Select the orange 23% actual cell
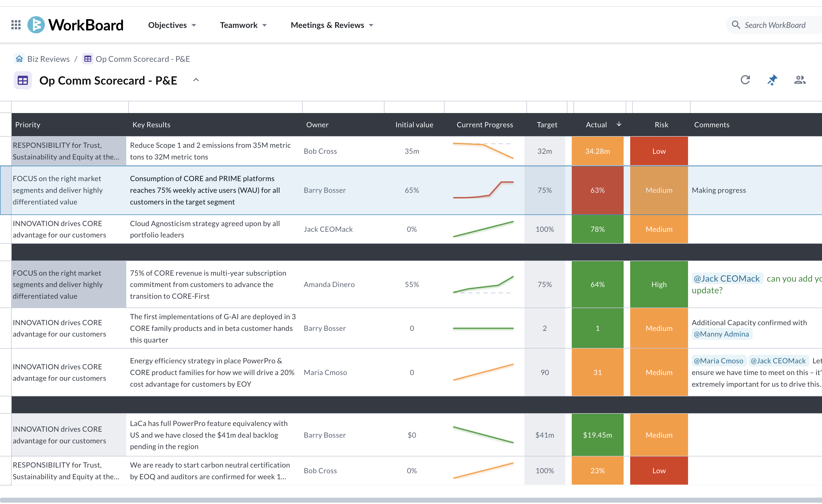This screenshot has height=504, width=822. pos(597,470)
